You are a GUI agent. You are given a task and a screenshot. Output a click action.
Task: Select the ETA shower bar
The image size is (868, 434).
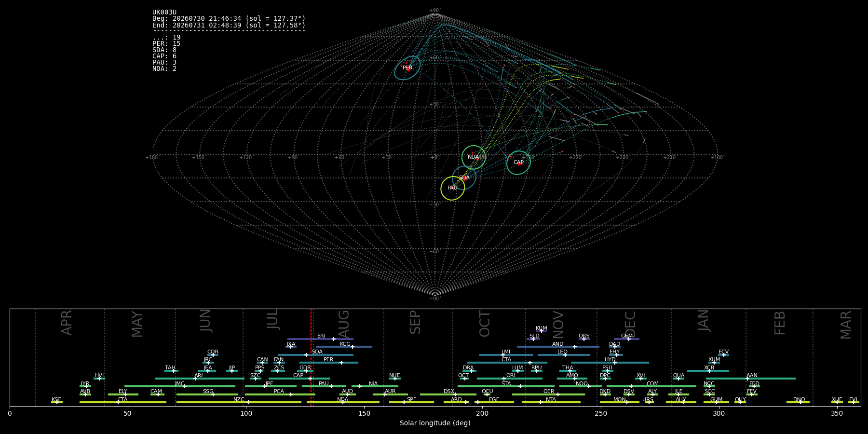123,402
